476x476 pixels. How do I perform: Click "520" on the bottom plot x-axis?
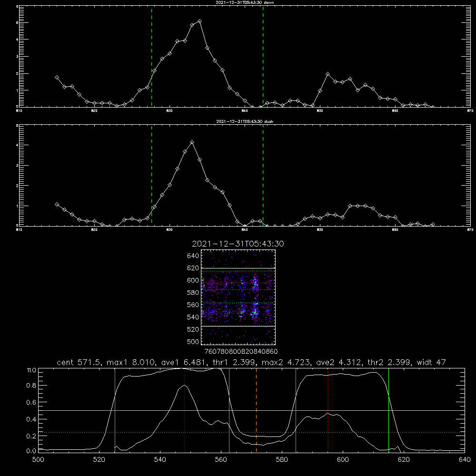(x=99, y=460)
